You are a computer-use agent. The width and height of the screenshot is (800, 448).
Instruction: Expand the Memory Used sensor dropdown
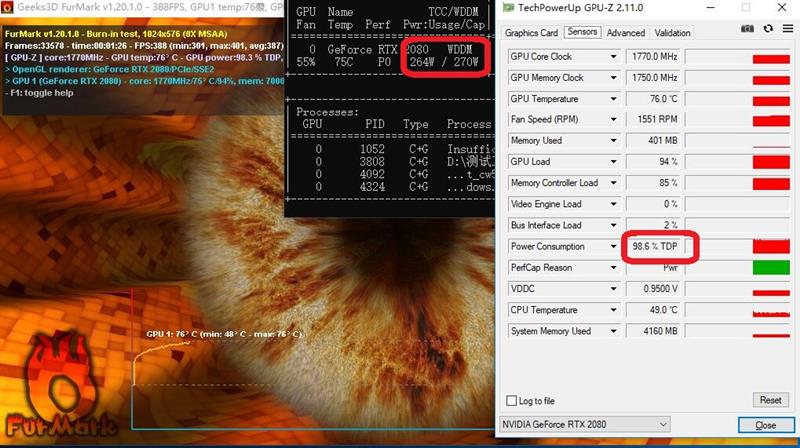point(613,140)
